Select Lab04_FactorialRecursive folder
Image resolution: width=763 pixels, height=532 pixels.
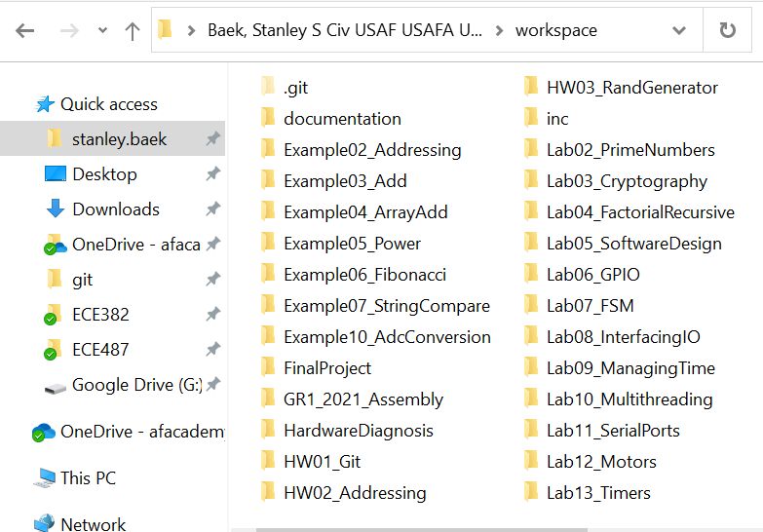(x=629, y=212)
